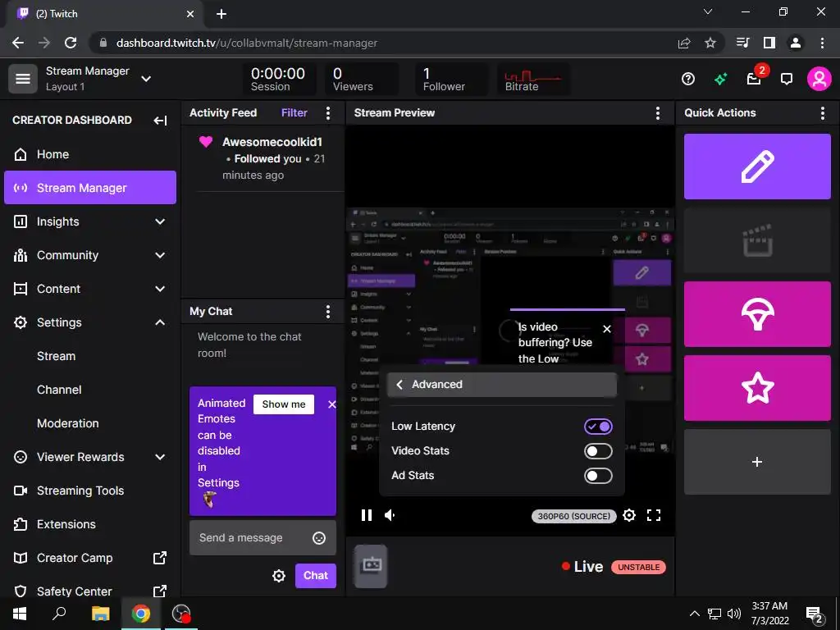Viewport: 840px width, 630px height.
Task: Select Stream Manager in sidebar
Action: pos(90,188)
